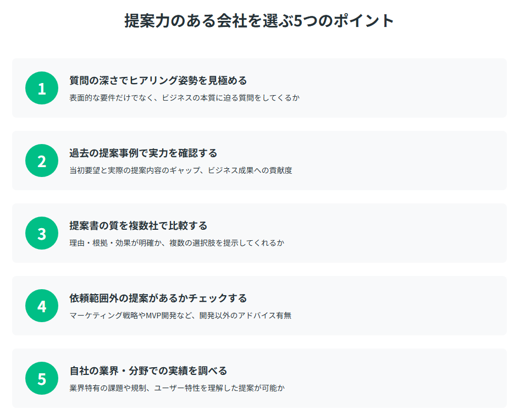This screenshot has width=519, height=420.
Task: Select the green number 5 badge
Action: pos(42,378)
